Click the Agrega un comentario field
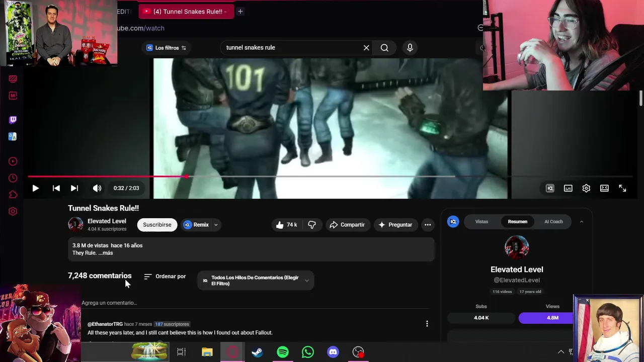The width and height of the screenshot is (644, 362). coord(255,303)
